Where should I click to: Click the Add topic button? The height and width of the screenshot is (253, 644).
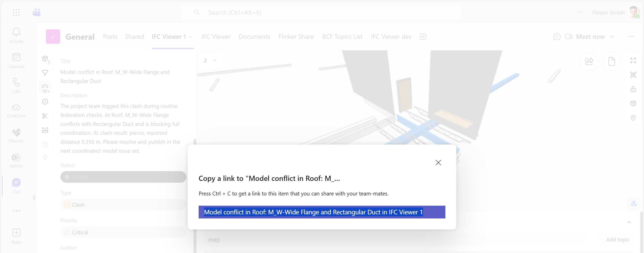[617, 240]
